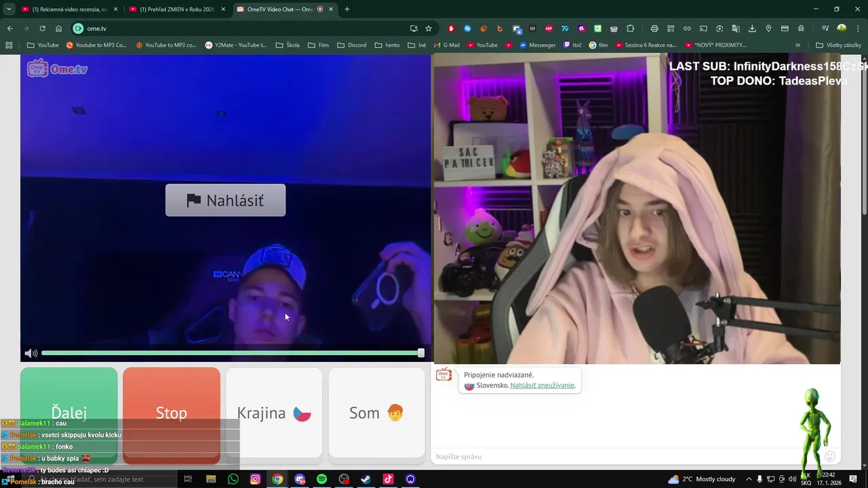The width and height of the screenshot is (868, 488).
Task: Expand the system tray hidden icons
Action: (x=749, y=479)
